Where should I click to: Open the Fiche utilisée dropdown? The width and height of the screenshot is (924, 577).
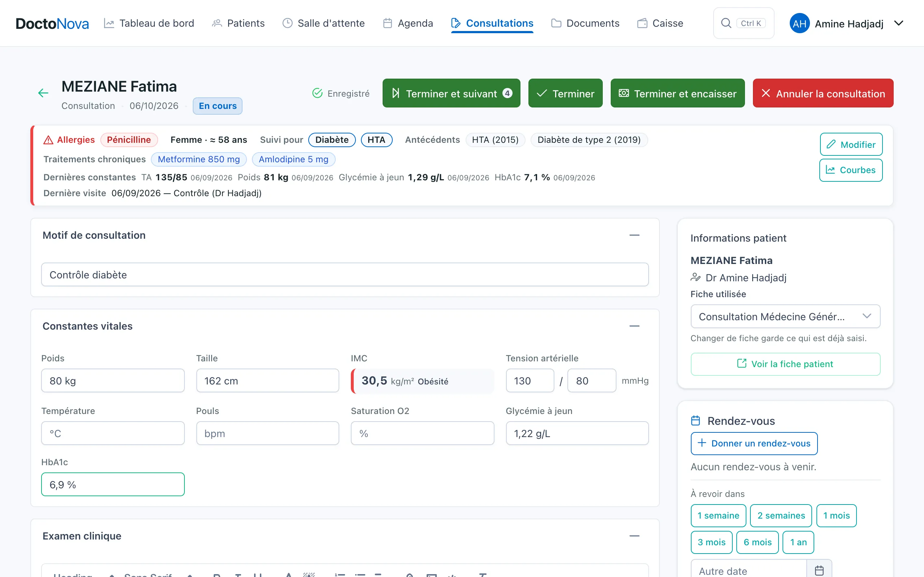point(785,316)
